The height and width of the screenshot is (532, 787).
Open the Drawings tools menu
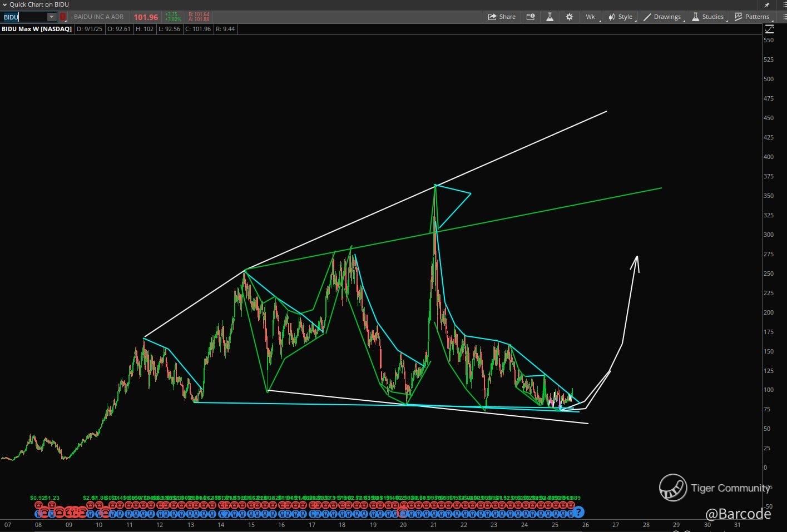click(662, 17)
